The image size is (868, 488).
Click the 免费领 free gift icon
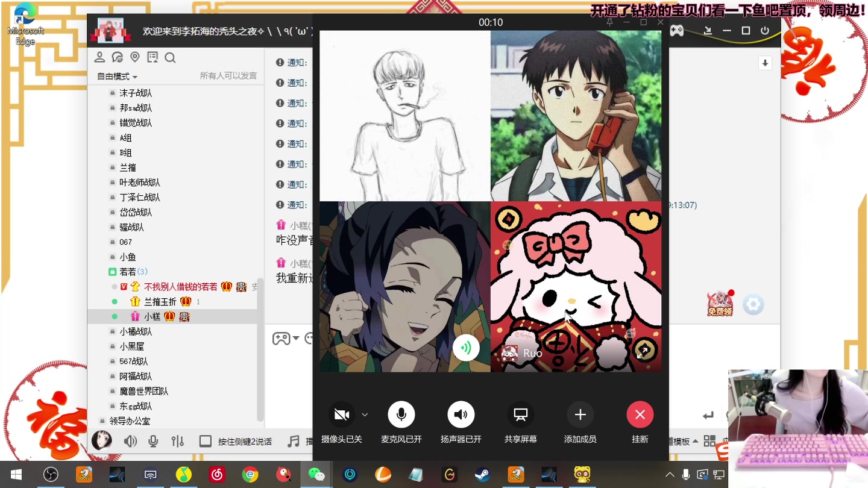pos(720,304)
